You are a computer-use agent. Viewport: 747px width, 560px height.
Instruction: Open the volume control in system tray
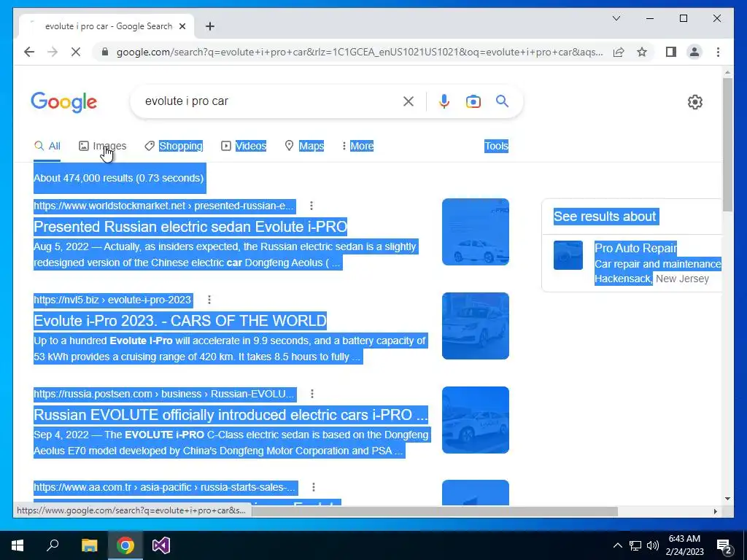click(x=653, y=545)
